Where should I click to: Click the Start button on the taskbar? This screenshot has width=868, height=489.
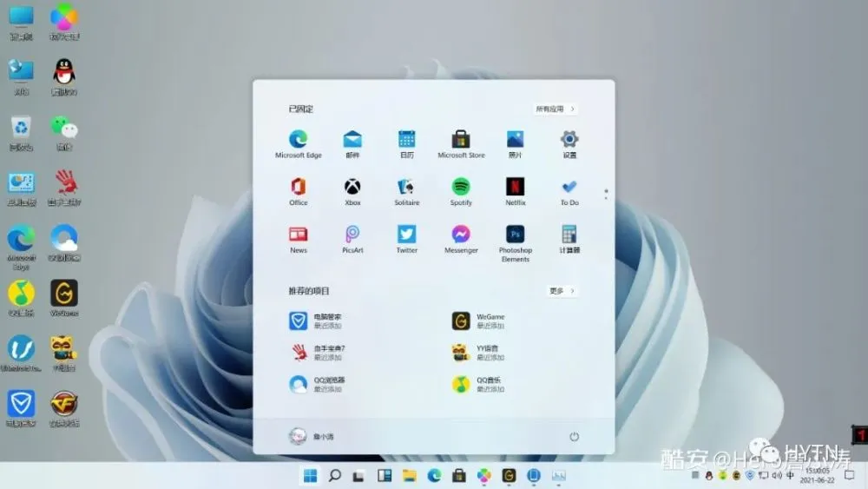coord(310,475)
